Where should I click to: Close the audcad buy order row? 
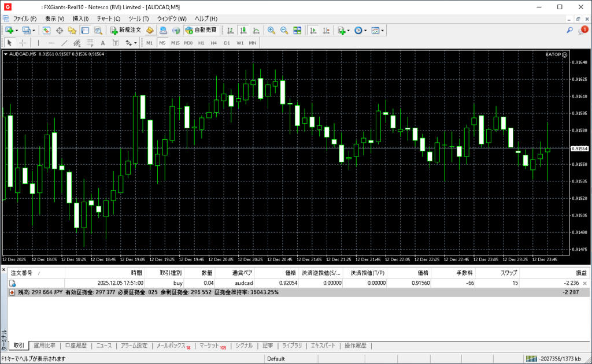click(584, 283)
